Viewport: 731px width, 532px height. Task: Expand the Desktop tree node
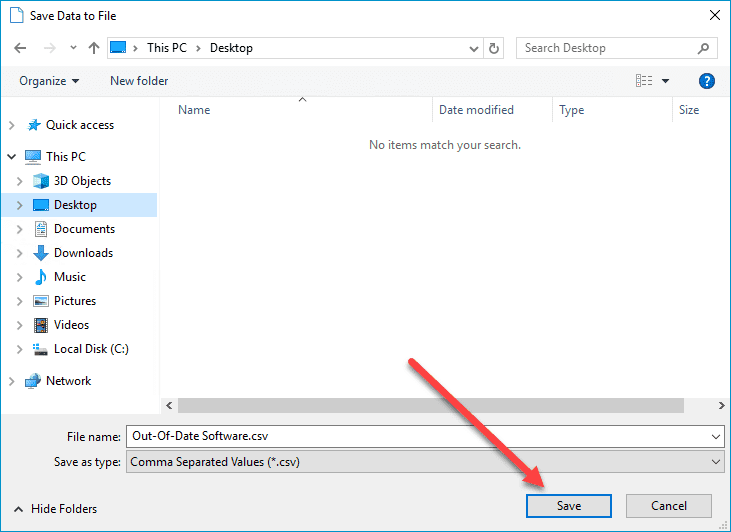click(20, 205)
